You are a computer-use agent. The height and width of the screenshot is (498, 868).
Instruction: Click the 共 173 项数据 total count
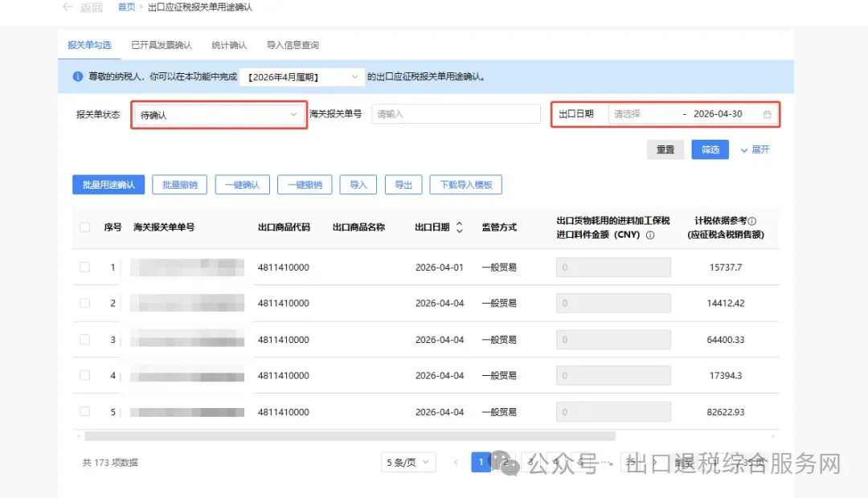pos(110,463)
